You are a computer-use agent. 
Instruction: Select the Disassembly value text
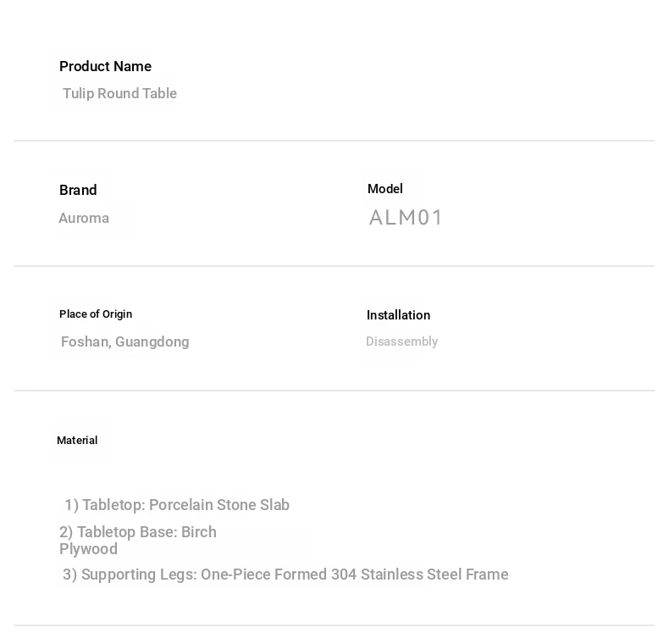click(402, 341)
